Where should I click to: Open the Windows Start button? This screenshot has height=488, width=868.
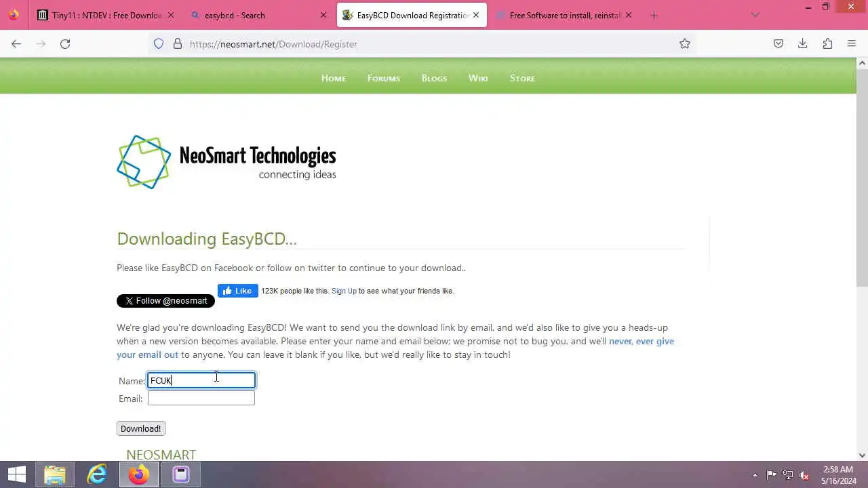[17, 474]
